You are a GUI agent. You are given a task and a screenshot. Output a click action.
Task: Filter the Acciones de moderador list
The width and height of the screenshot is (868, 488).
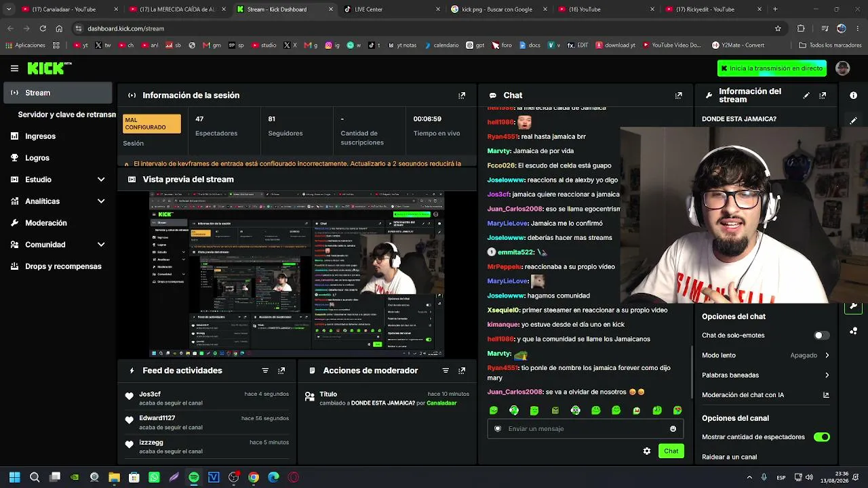[446, 371]
